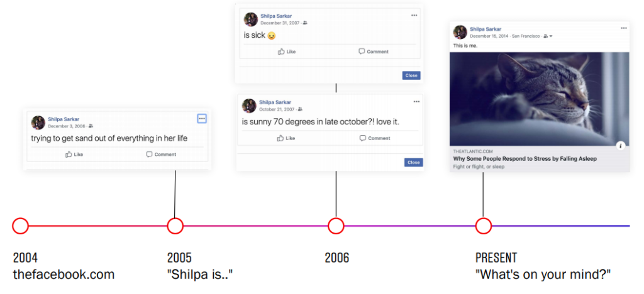Expand the three-dot menu on the October 21 post

point(416,101)
